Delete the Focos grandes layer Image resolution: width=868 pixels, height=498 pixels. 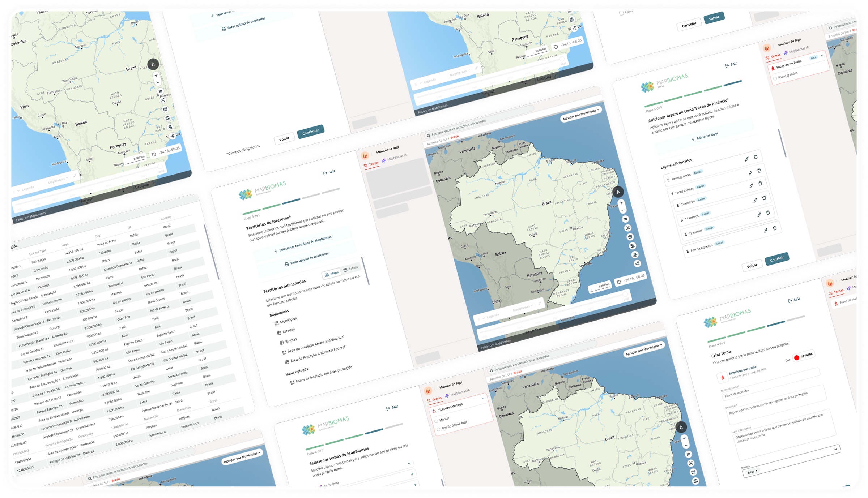point(756,157)
